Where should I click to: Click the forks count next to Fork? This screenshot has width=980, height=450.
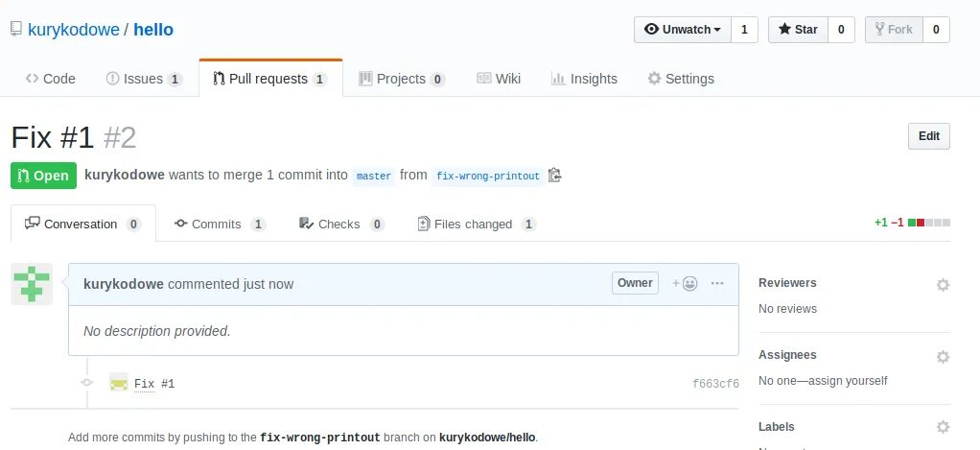pos(936,30)
